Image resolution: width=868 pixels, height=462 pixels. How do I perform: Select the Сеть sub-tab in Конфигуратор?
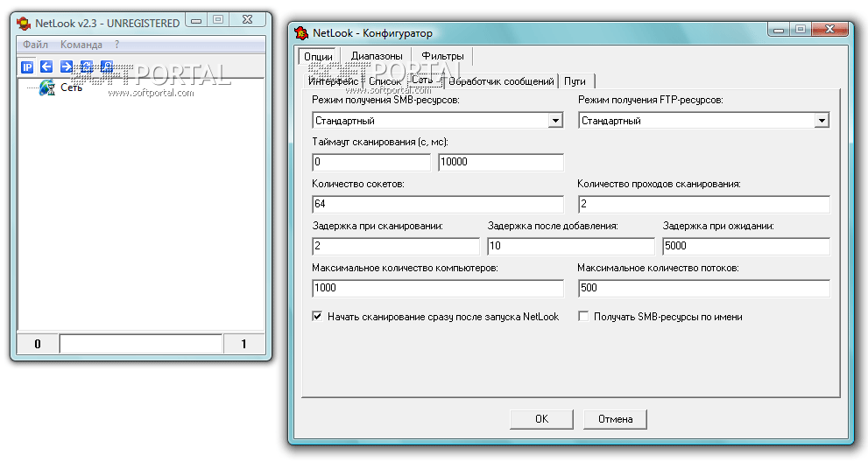coord(424,80)
